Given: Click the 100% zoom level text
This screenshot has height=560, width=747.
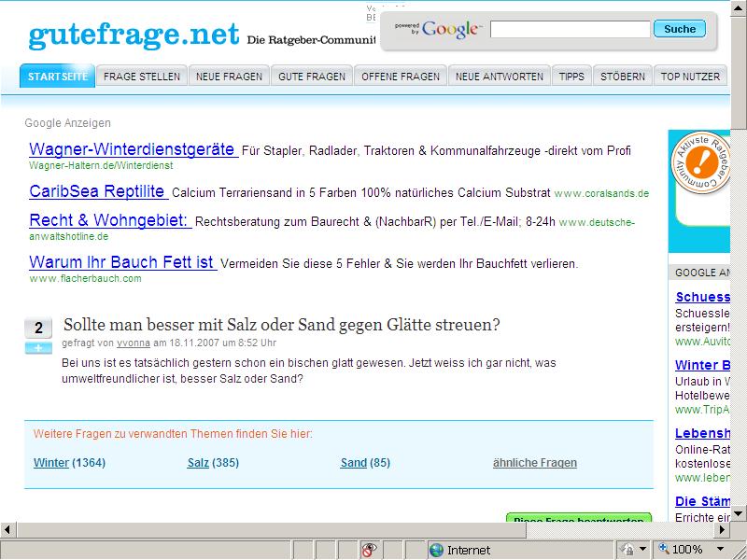Looking at the screenshot, I should (x=687, y=550).
